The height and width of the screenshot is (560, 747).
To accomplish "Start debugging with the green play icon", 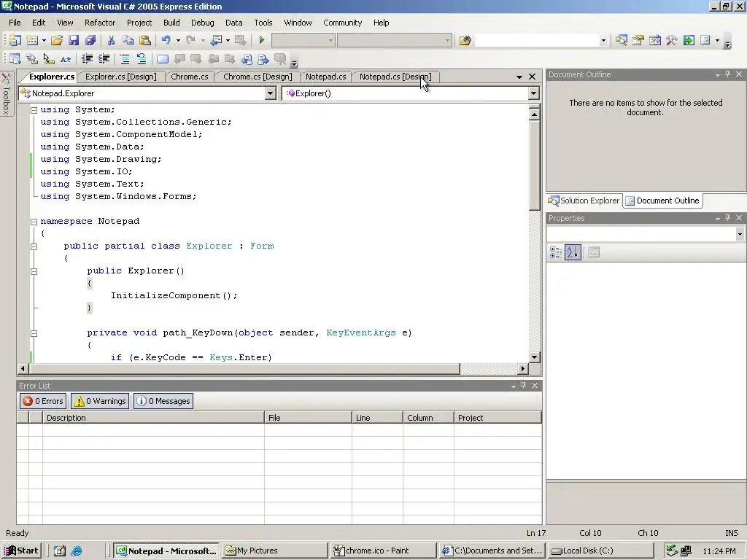I will pyautogui.click(x=261, y=41).
